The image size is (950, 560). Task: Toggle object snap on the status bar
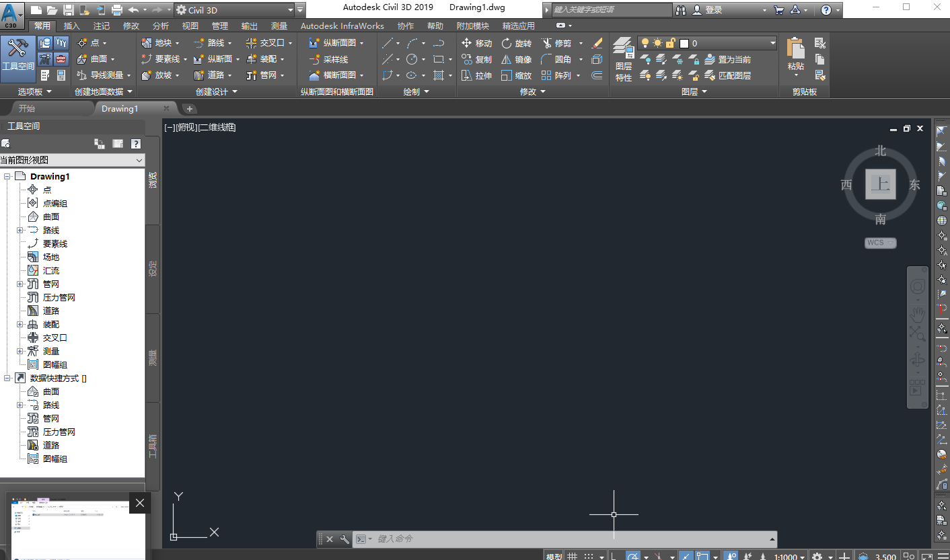[702, 555]
